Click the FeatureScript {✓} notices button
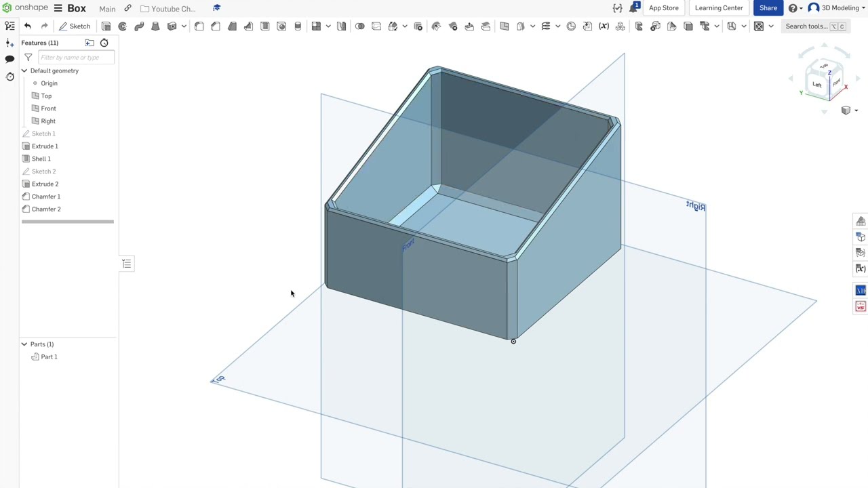Image resolution: width=868 pixels, height=488 pixels. point(617,8)
